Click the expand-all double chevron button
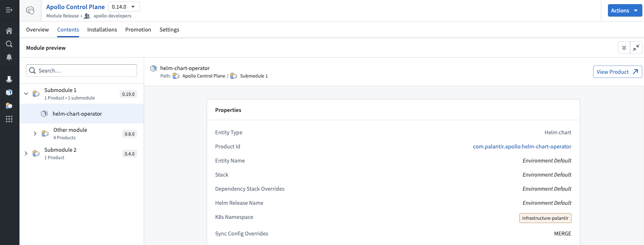 point(624,48)
